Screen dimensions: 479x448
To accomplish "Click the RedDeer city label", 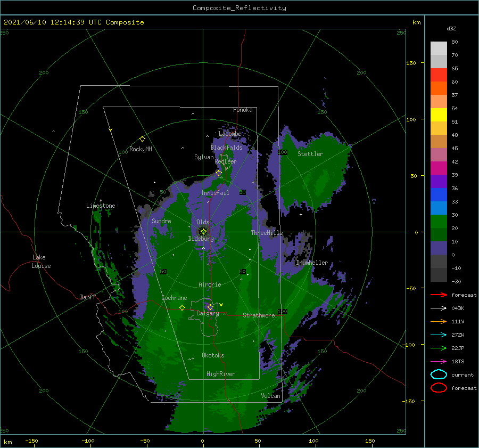I will 226,161.
